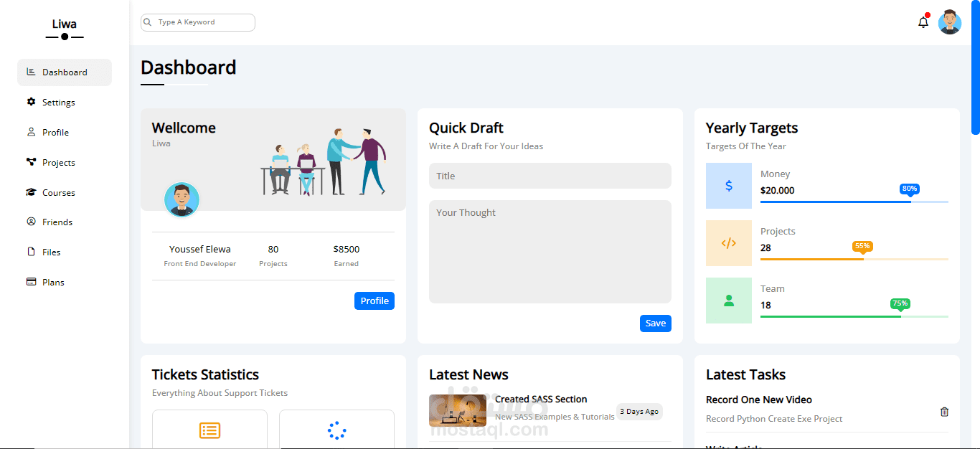980x449 pixels.
Task: Click the Projects diagram icon in sidebar
Action: pyautogui.click(x=31, y=162)
